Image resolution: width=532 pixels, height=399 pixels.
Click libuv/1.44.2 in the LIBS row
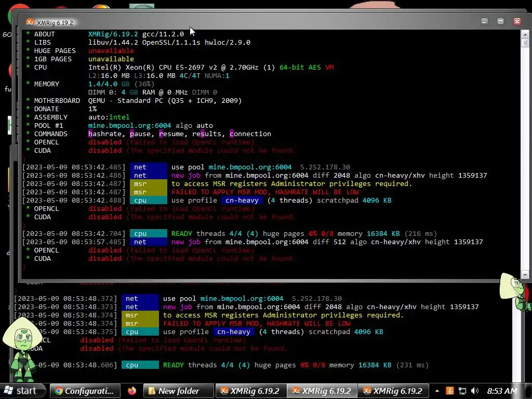(113, 43)
